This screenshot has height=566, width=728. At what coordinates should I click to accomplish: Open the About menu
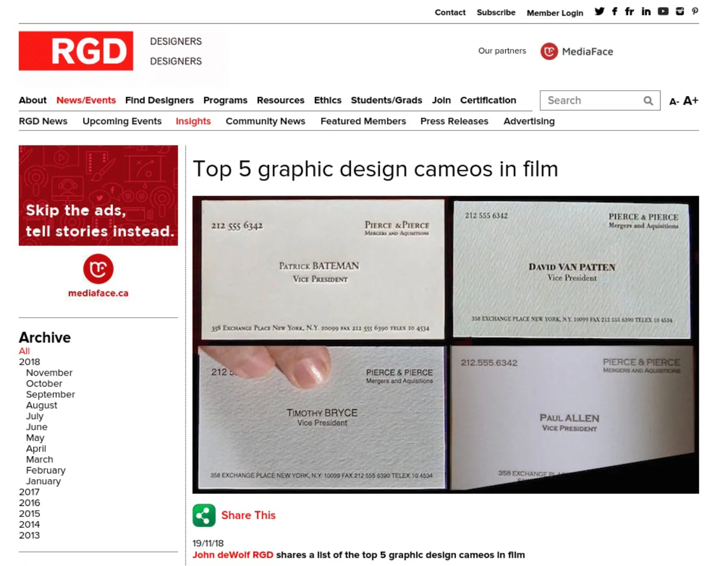(33, 100)
